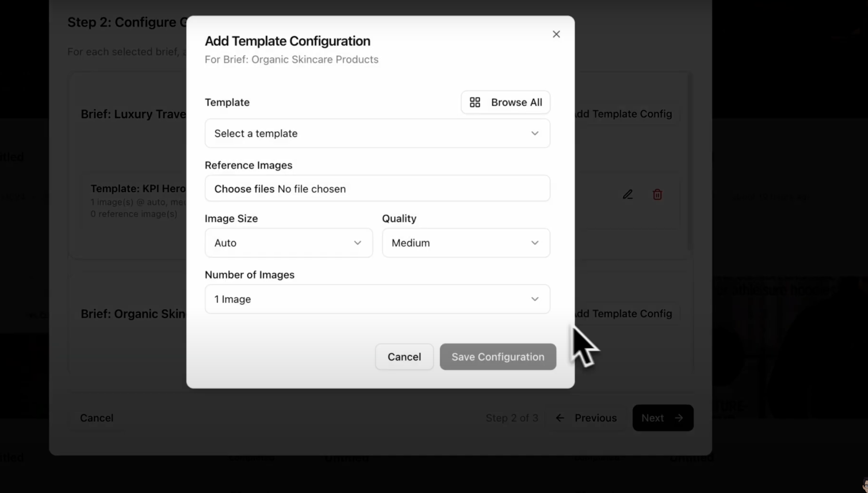868x493 pixels.
Task: Click the 0 reference image(s) text
Action: click(134, 214)
